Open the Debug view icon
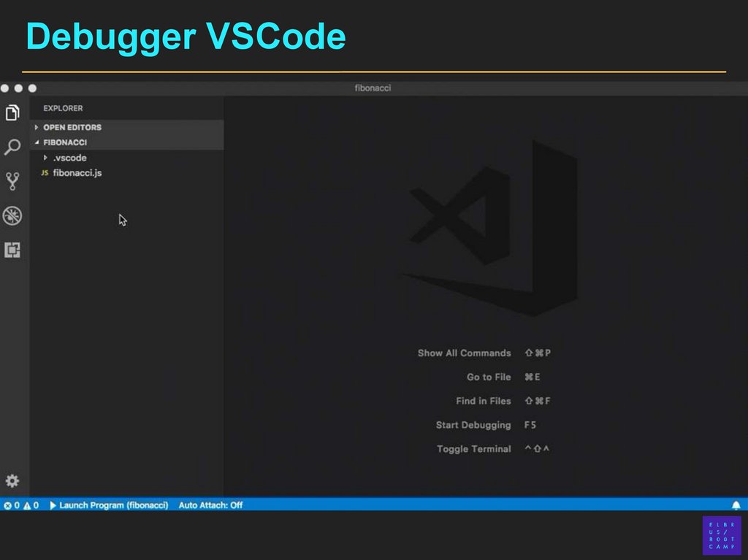Image resolution: width=748 pixels, height=560 pixels. pos(12,215)
